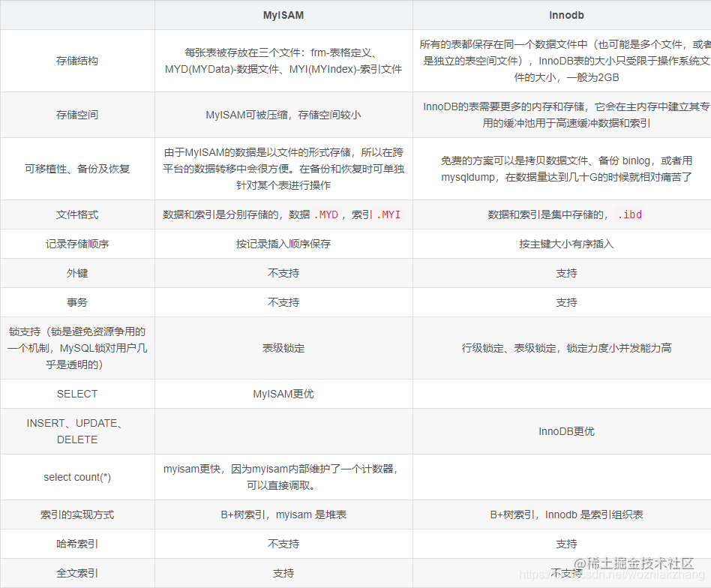The height and width of the screenshot is (588, 711).
Task: Click the 记录存储顺序 row label
Action: tap(77, 244)
